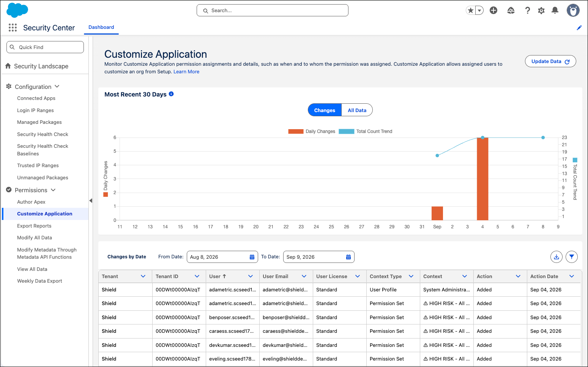Open Weekly Data Export
Screen dimensions: 588x367
pos(39,281)
